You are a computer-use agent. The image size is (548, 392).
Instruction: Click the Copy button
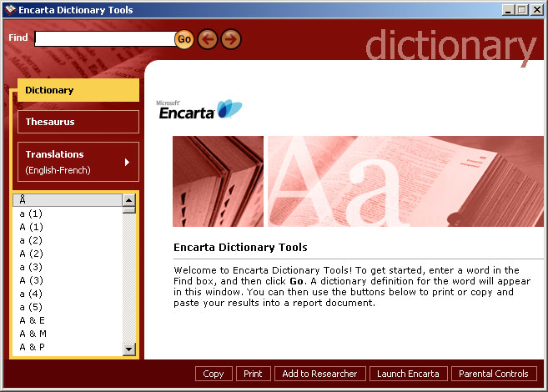[x=214, y=374]
